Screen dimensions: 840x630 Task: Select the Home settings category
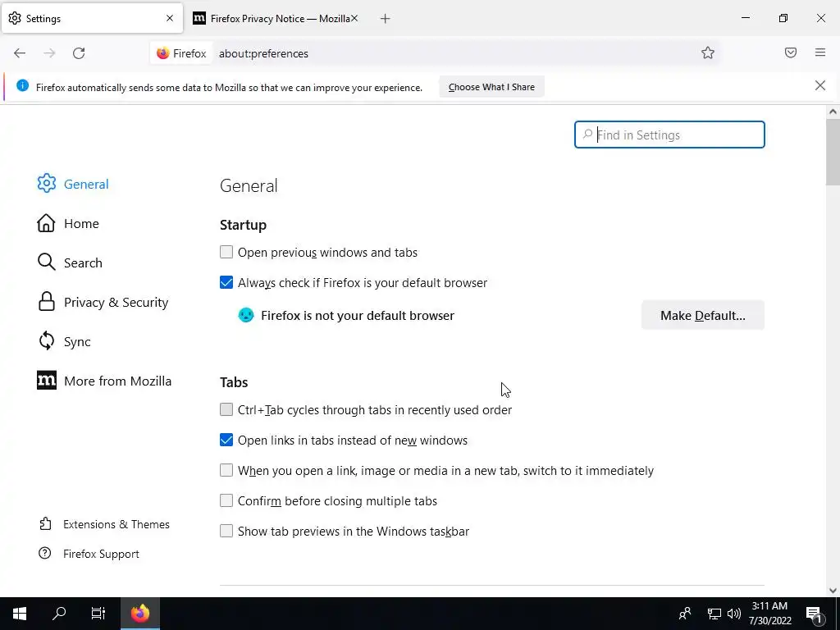click(81, 223)
